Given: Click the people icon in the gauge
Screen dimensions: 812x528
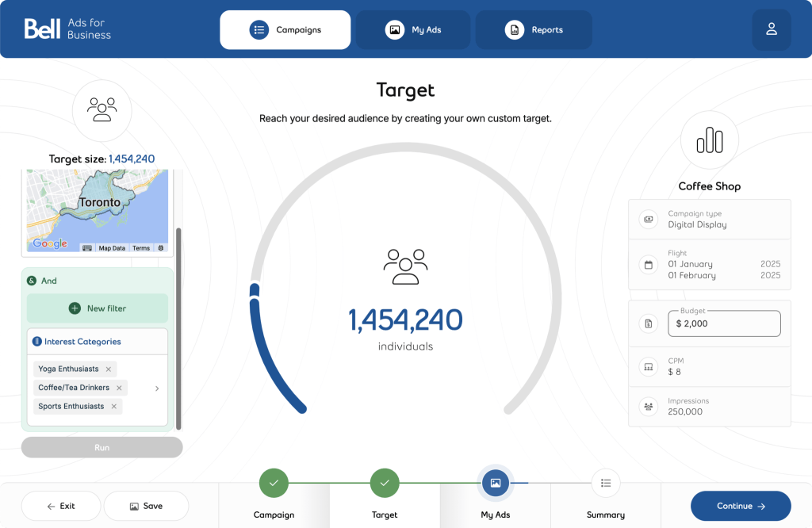Looking at the screenshot, I should (x=405, y=266).
